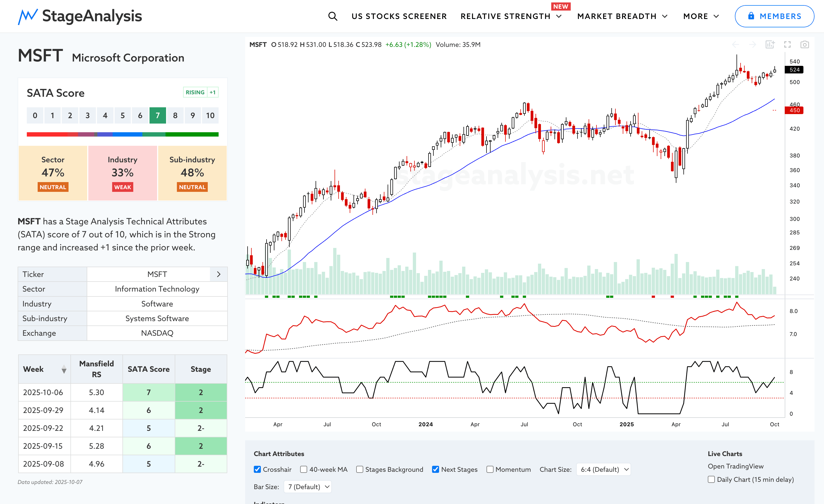This screenshot has height=504, width=824.
Task: Expand the Ticker row chevron
Action: [219, 274]
